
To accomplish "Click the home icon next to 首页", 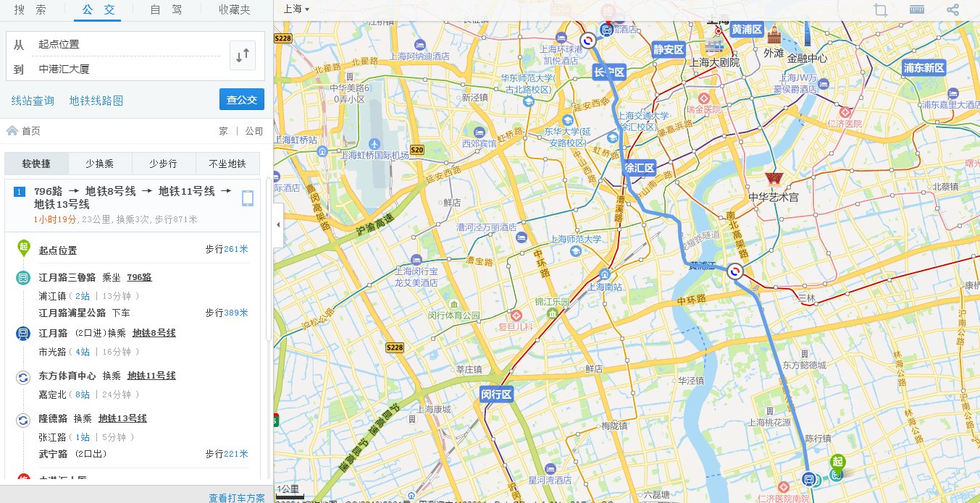I will [x=12, y=131].
